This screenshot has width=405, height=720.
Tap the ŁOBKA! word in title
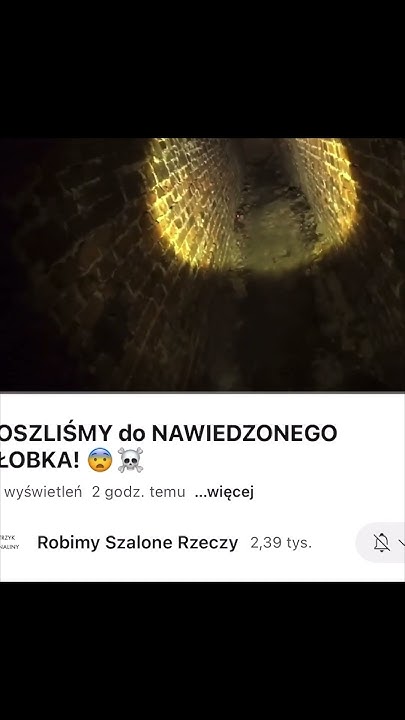40,460
